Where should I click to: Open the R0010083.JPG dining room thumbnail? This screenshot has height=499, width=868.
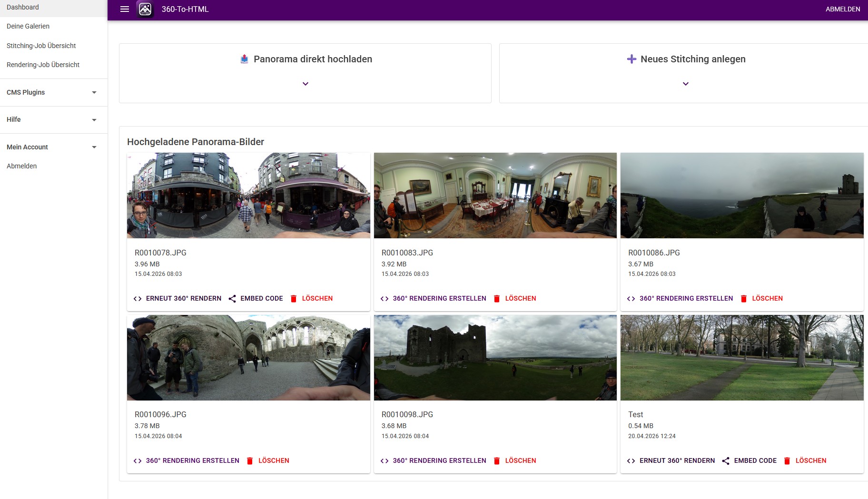(495, 196)
